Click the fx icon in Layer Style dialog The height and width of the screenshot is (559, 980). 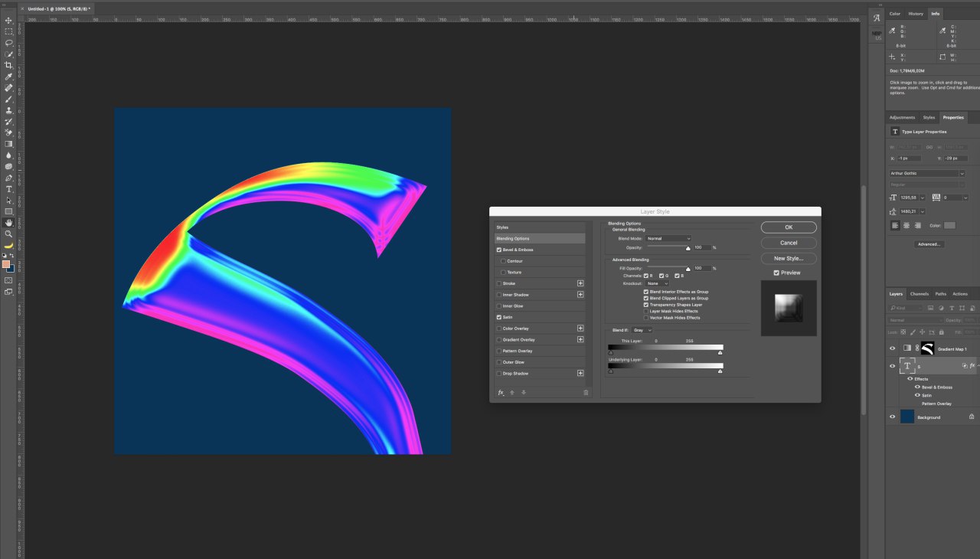pyautogui.click(x=501, y=392)
